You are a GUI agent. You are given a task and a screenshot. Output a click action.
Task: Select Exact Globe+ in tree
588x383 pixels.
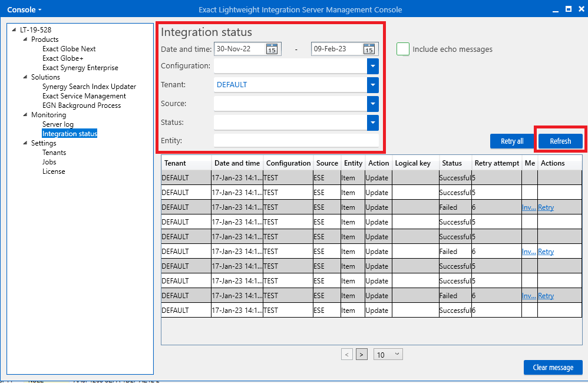tap(62, 58)
